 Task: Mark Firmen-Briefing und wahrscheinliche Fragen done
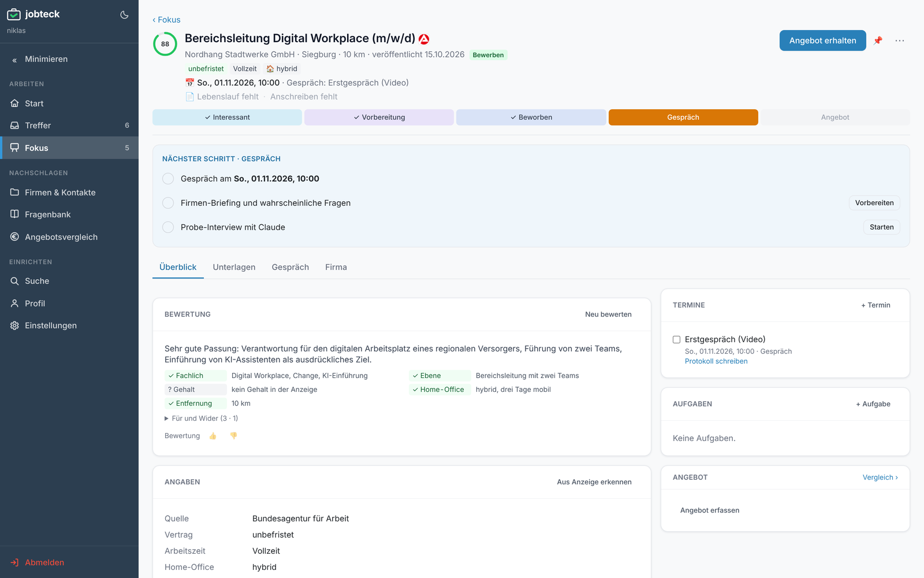tap(168, 203)
